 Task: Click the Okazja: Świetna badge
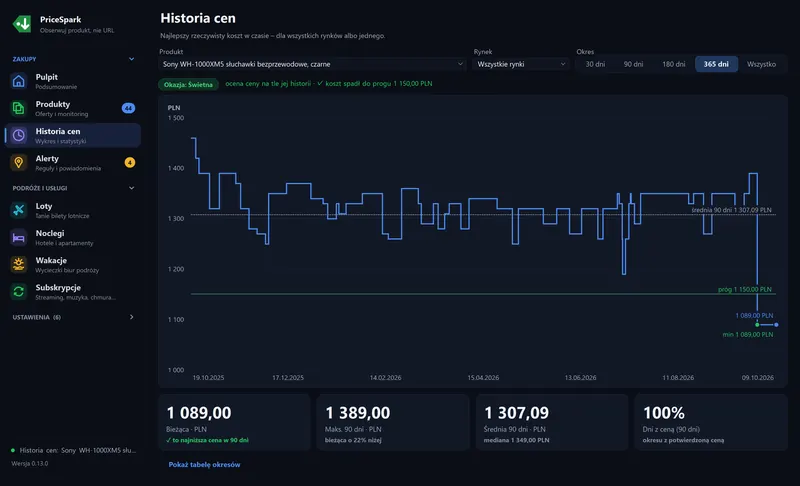coord(188,85)
